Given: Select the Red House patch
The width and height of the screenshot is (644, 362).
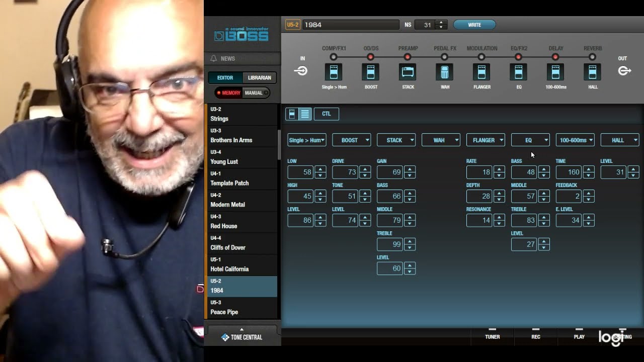Looking at the screenshot, I should pyautogui.click(x=242, y=222).
